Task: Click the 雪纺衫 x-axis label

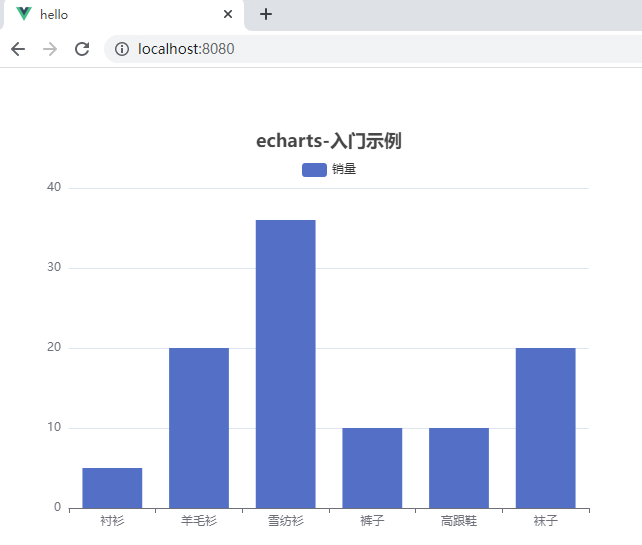Action: coord(286,521)
